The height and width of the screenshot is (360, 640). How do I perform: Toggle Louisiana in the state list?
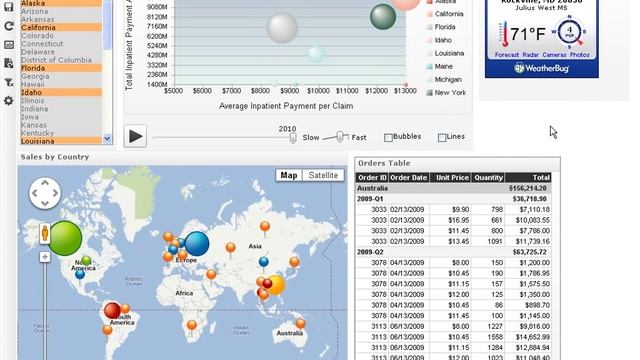(61, 141)
